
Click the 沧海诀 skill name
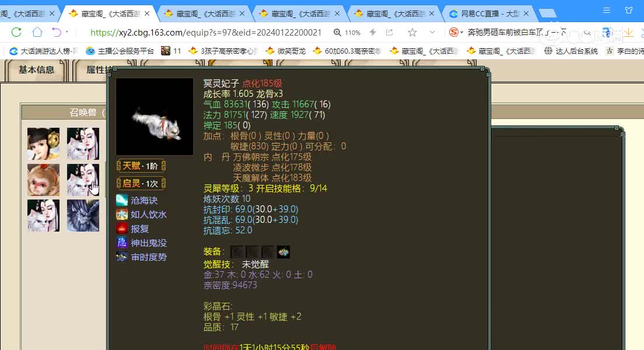tap(144, 201)
